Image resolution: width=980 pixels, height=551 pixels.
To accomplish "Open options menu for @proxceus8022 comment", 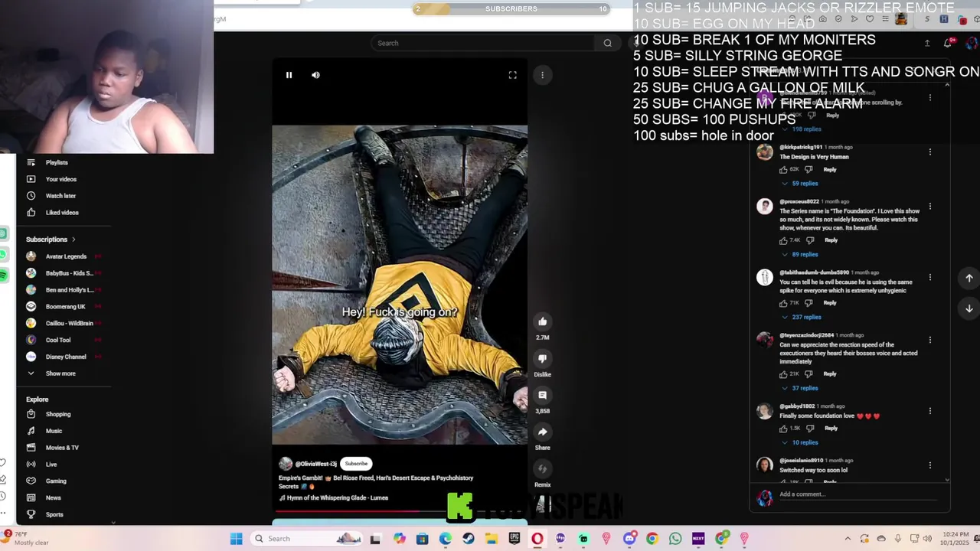I will point(930,207).
